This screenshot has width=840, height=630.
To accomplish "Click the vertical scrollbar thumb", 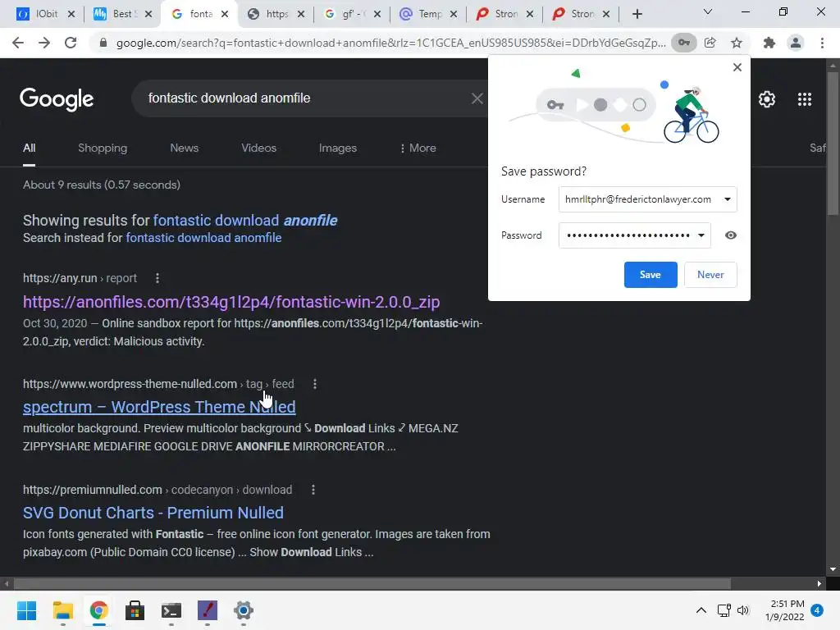I will (x=833, y=143).
